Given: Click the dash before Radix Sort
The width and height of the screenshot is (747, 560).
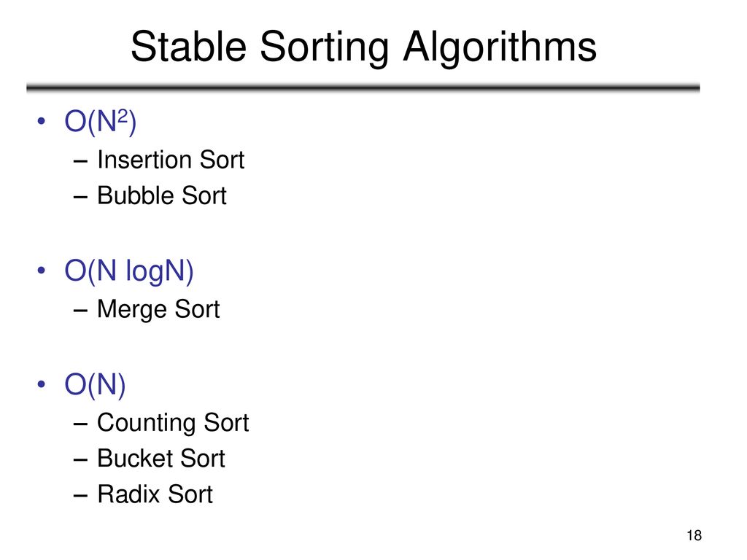Looking at the screenshot, I should coord(80,496).
